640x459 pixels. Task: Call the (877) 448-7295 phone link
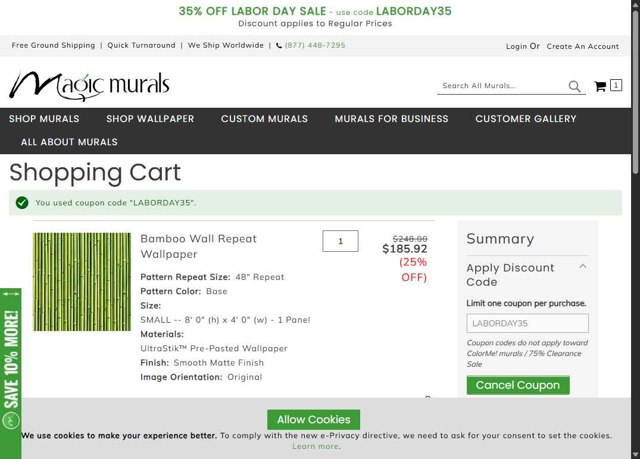pos(315,45)
